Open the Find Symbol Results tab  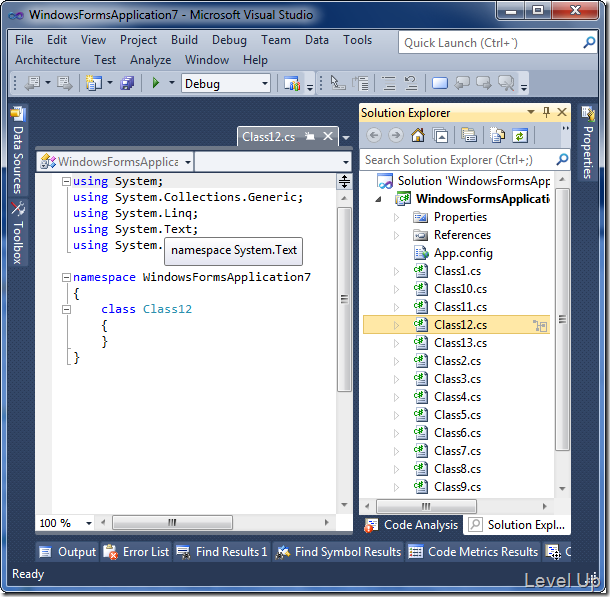point(338,551)
